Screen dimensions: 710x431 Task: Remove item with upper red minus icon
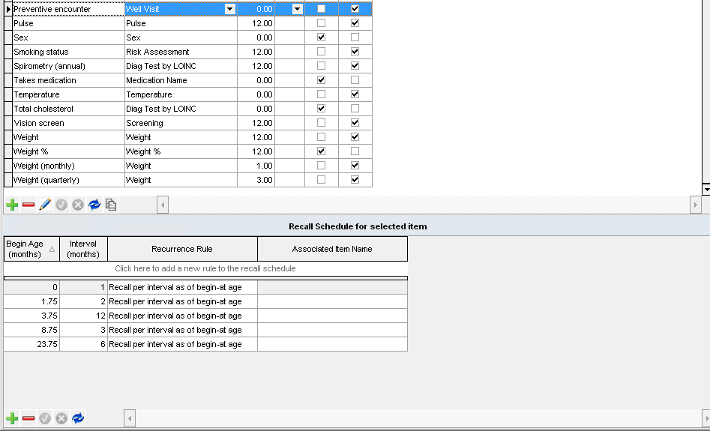29,205
